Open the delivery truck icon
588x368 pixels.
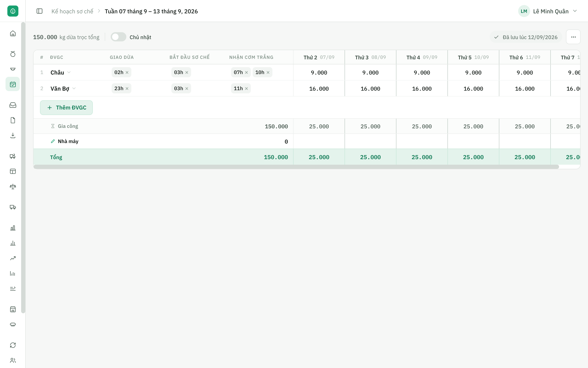click(13, 207)
